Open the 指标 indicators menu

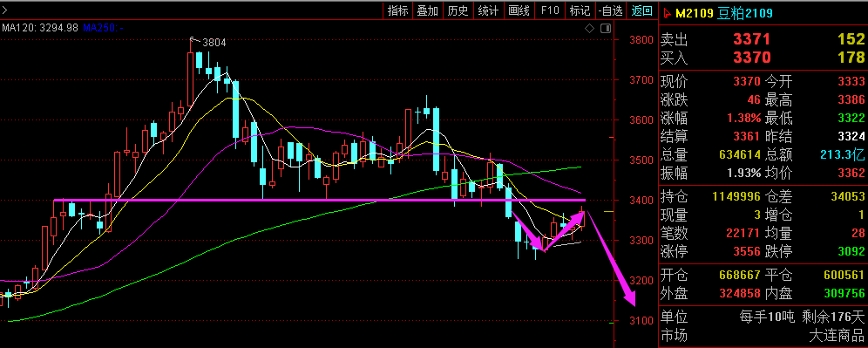(x=397, y=10)
